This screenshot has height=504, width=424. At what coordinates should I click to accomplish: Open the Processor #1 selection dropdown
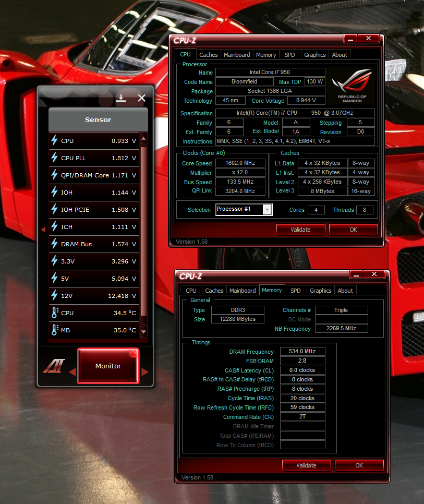(x=267, y=210)
